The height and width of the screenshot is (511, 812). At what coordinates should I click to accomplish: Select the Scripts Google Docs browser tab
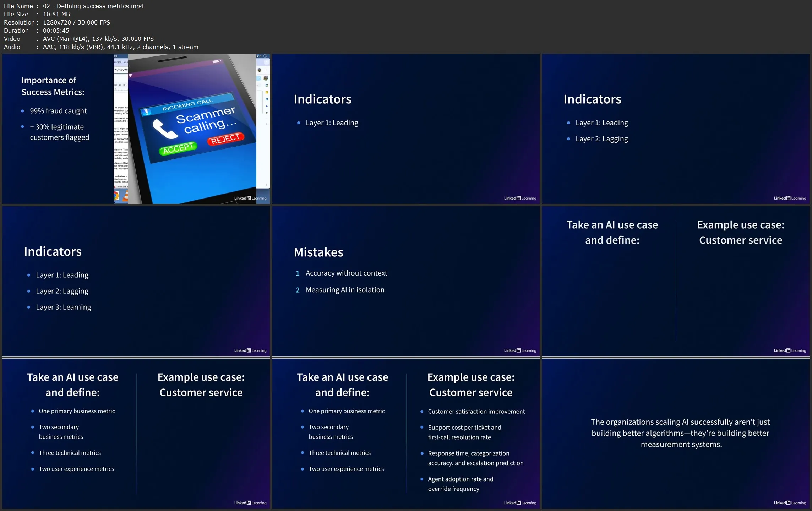[x=120, y=62]
